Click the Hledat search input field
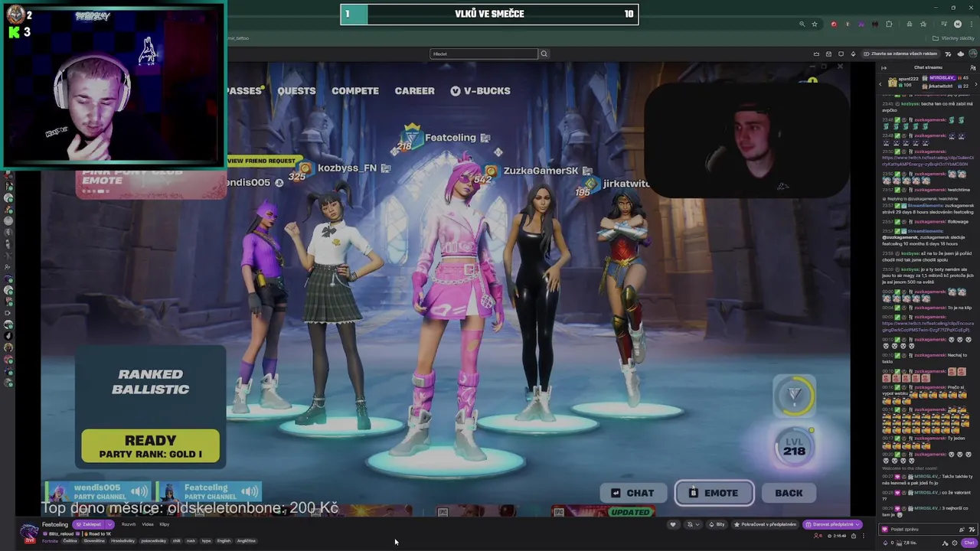 (484, 54)
